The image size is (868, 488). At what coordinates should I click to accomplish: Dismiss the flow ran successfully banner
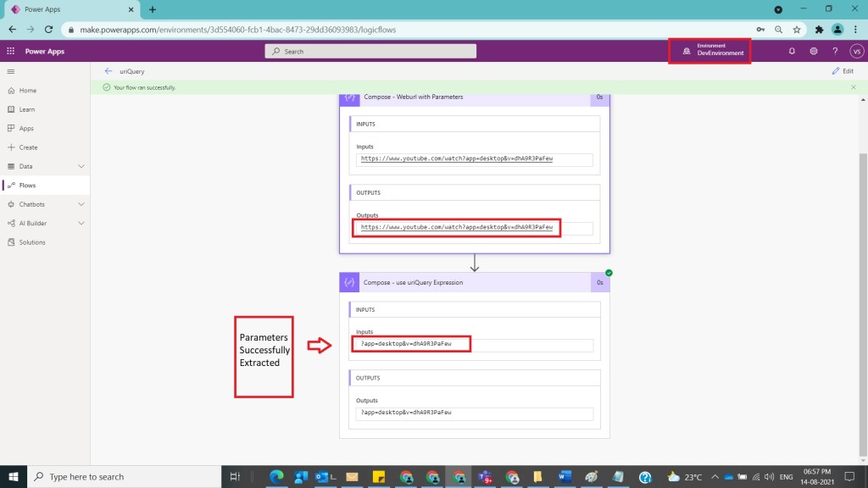pyautogui.click(x=853, y=87)
